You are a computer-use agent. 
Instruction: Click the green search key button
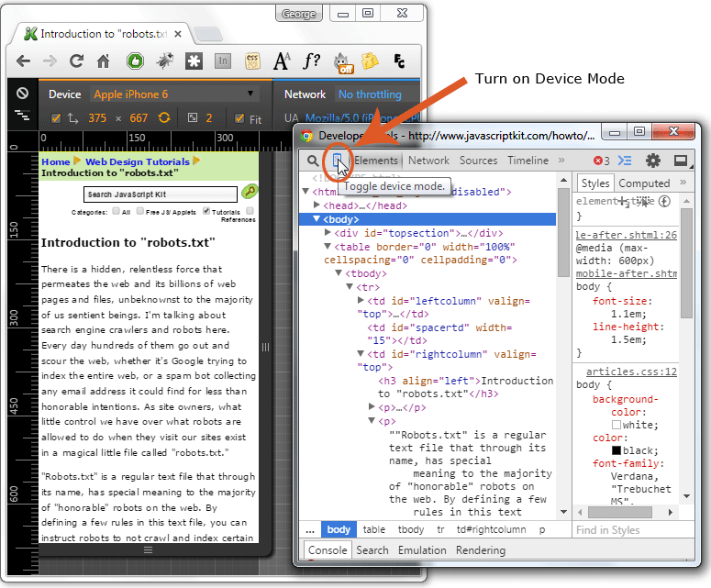249,192
